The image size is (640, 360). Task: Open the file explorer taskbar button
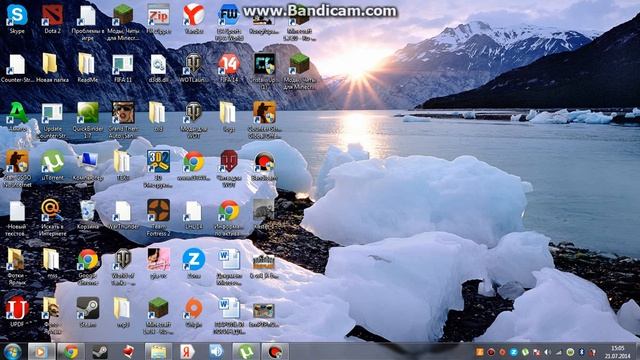tap(158, 351)
